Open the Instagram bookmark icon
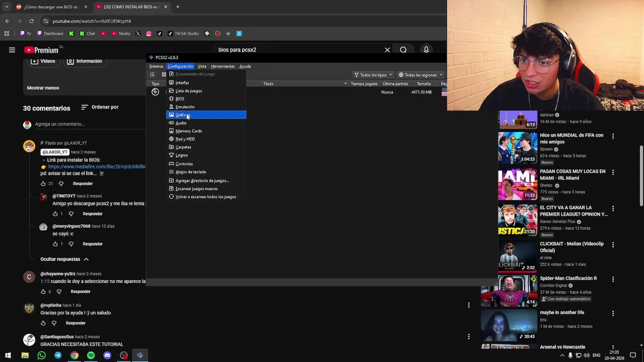 pyautogui.click(x=149, y=34)
